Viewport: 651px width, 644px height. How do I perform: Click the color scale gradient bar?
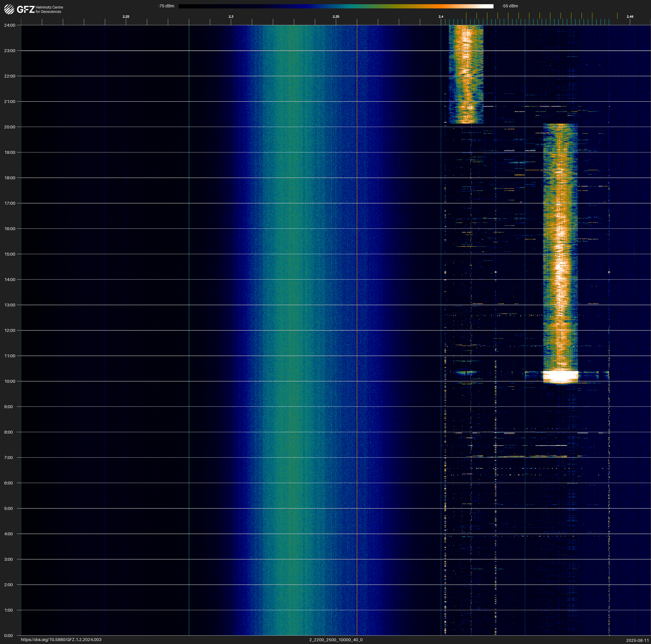(336, 6)
